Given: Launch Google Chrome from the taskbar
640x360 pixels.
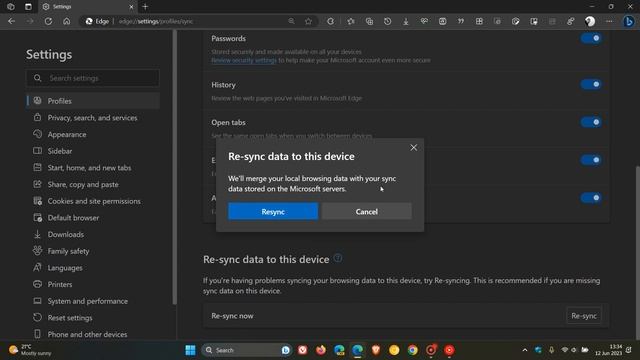Looking at the screenshot, I should [x=413, y=350].
